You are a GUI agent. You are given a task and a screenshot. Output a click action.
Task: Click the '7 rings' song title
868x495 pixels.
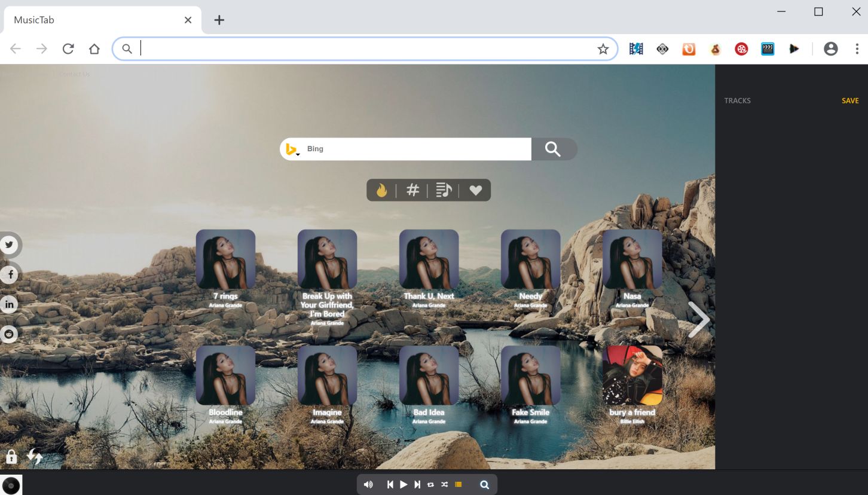tap(225, 296)
